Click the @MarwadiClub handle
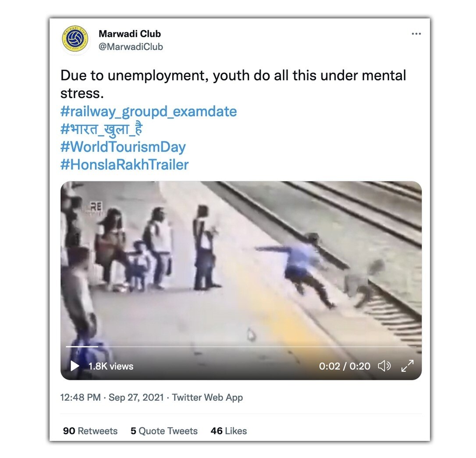The height and width of the screenshot is (458, 476). (x=131, y=47)
